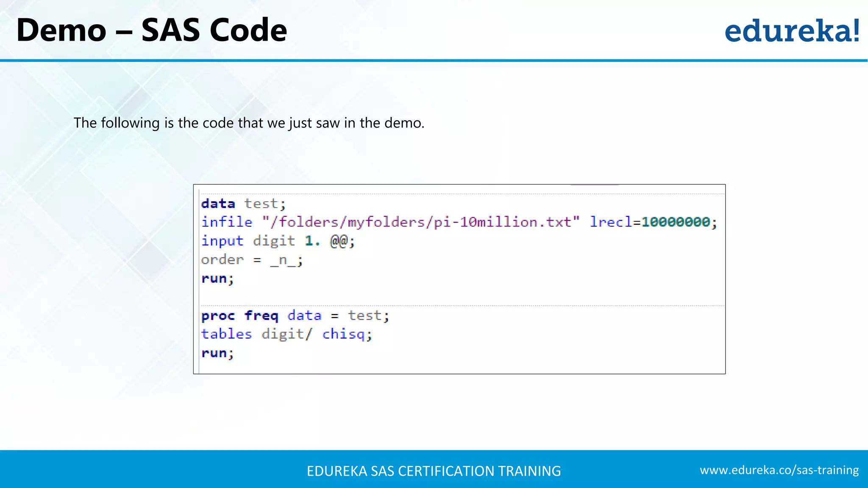868x488 pixels.
Task: Click the 'proc freq data = test;' line
Action: (x=295, y=316)
